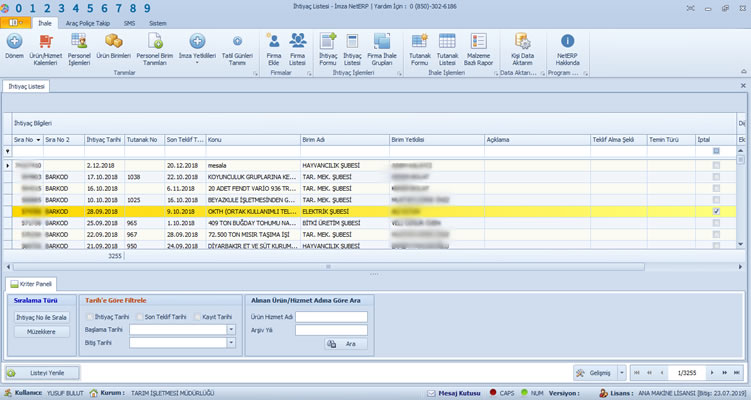751x400 pixels.
Task: Collapse the ribbon with the arrow
Action: pos(743,71)
